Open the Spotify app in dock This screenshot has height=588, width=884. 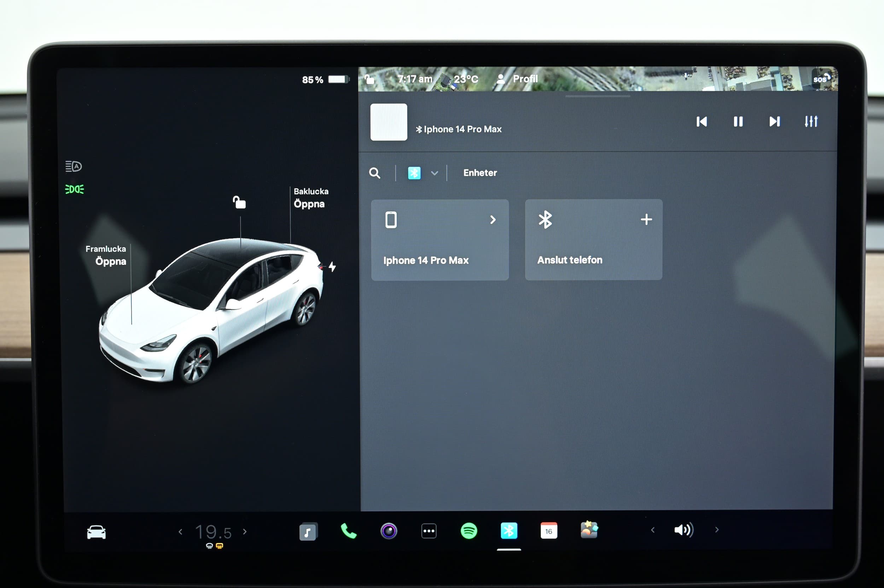pyautogui.click(x=469, y=531)
